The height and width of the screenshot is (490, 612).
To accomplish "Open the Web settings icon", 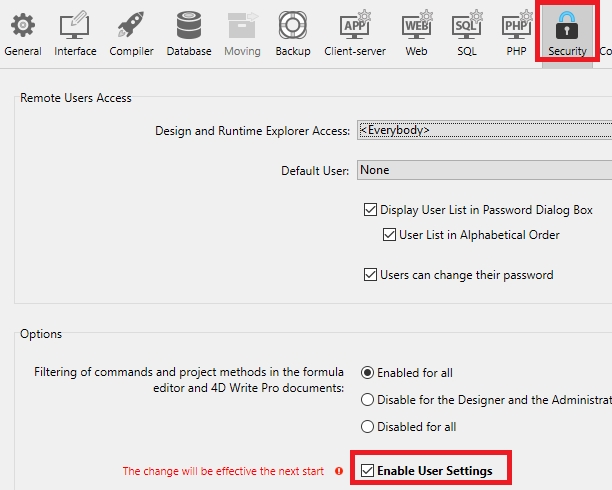I will click(x=416, y=25).
